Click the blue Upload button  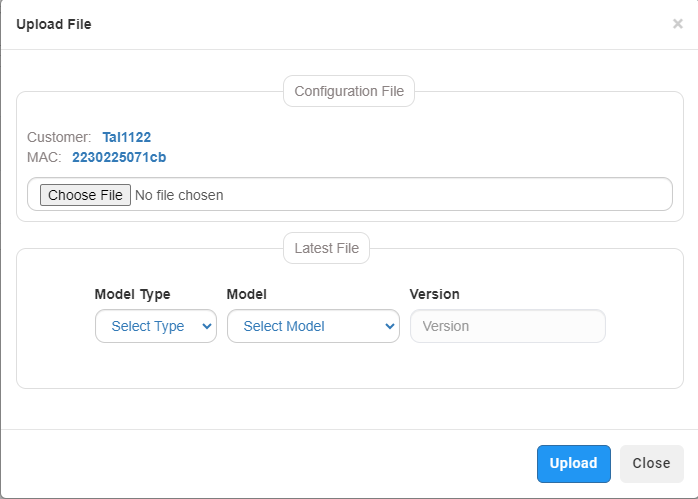574,464
